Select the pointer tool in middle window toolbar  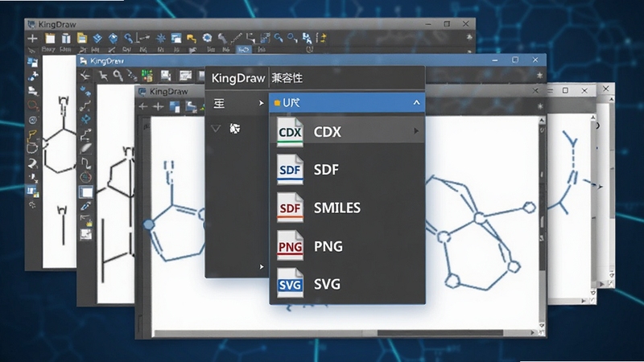tap(103, 76)
